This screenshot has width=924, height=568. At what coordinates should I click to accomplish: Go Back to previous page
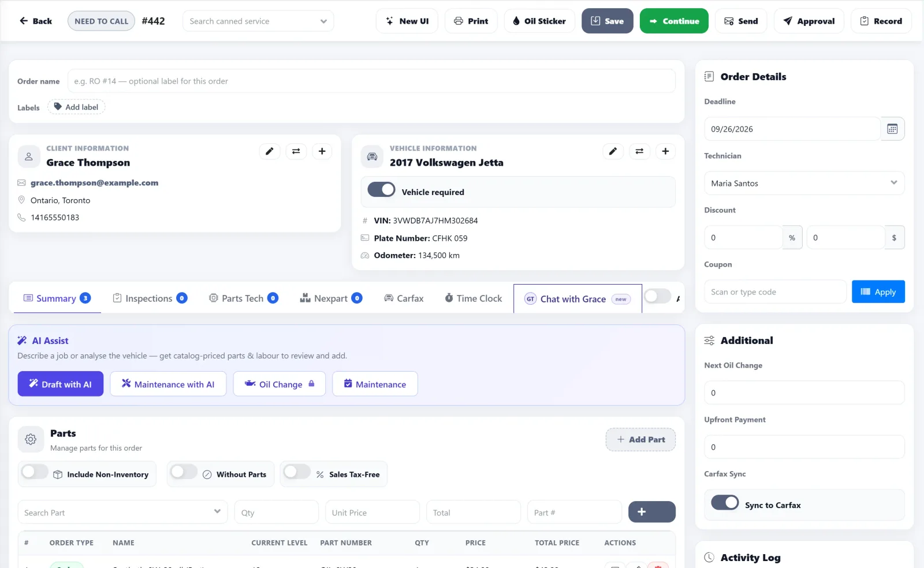(36, 21)
